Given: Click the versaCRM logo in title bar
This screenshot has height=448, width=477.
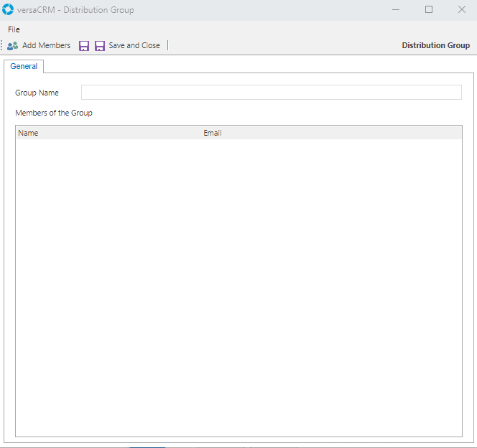Looking at the screenshot, I should (x=8, y=10).
